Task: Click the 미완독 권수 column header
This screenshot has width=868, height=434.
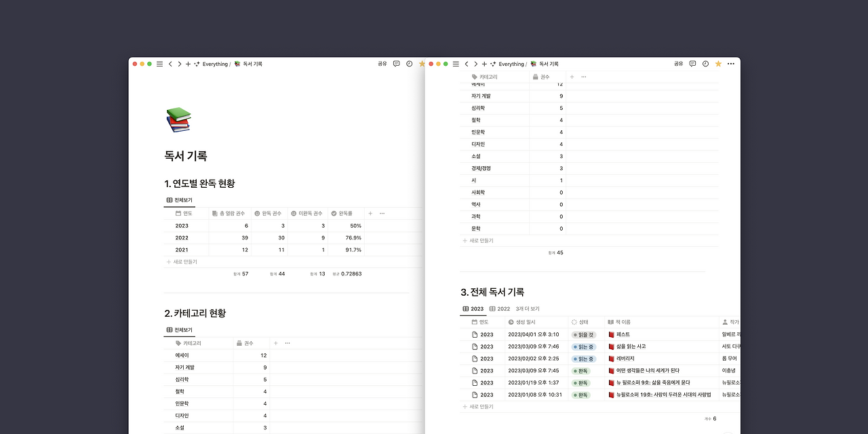Action: pyautogui.click(x=308, y=214)
